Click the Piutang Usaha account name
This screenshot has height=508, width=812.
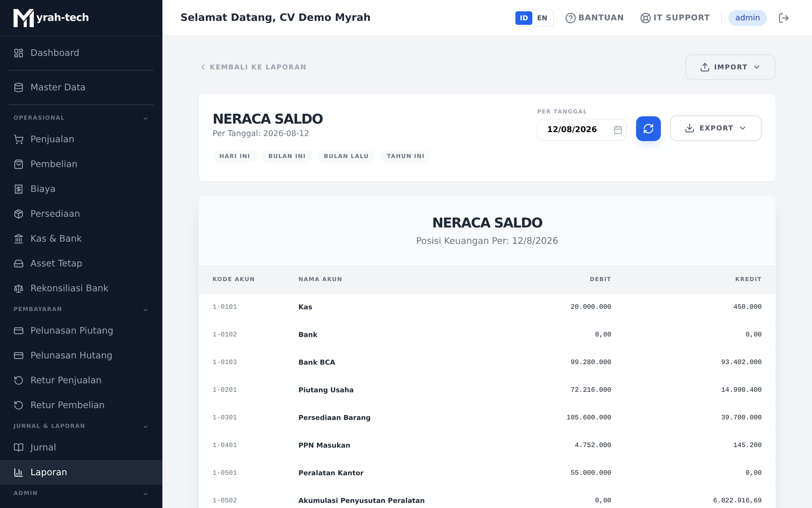pos(326,390)
